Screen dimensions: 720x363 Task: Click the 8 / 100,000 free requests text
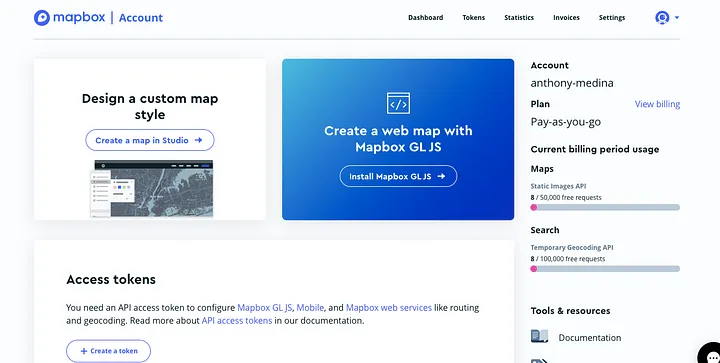[568, 259]
